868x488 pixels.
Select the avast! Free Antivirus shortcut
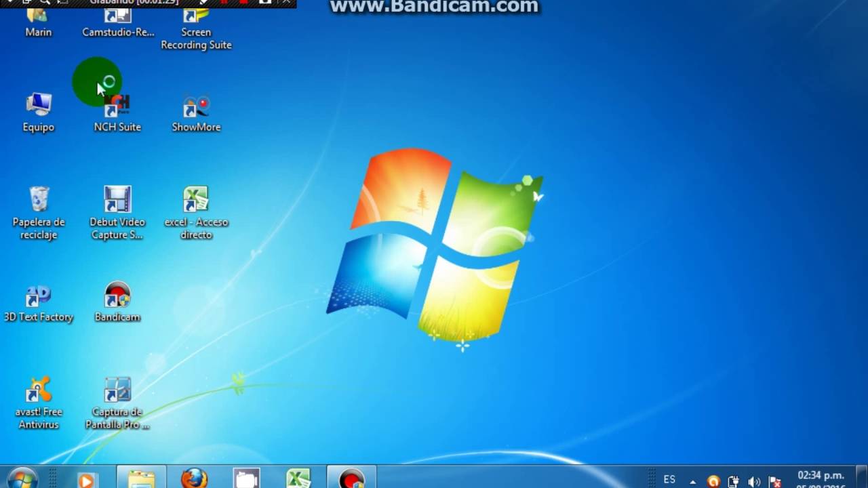pyautogui.click(x=39, y=403)
